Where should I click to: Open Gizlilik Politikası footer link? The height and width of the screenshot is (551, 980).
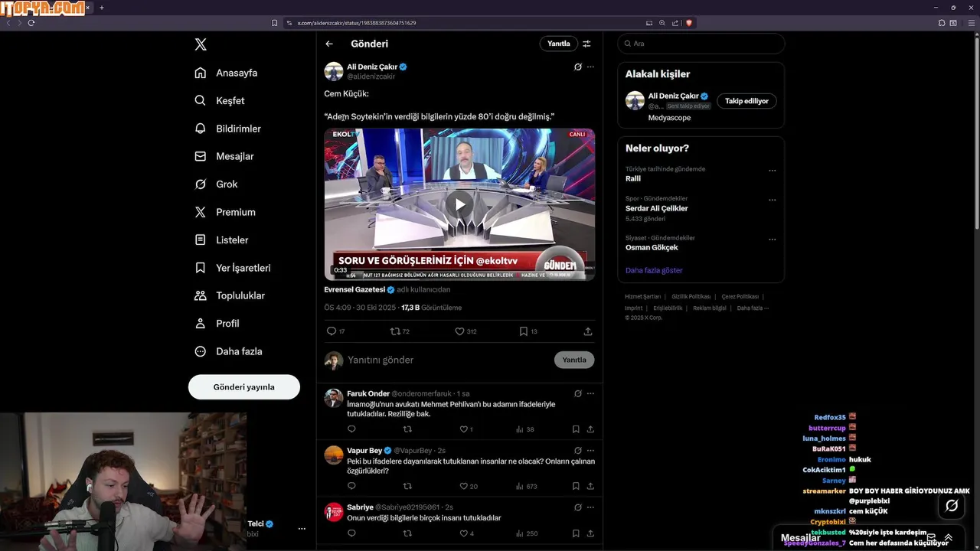691,297
